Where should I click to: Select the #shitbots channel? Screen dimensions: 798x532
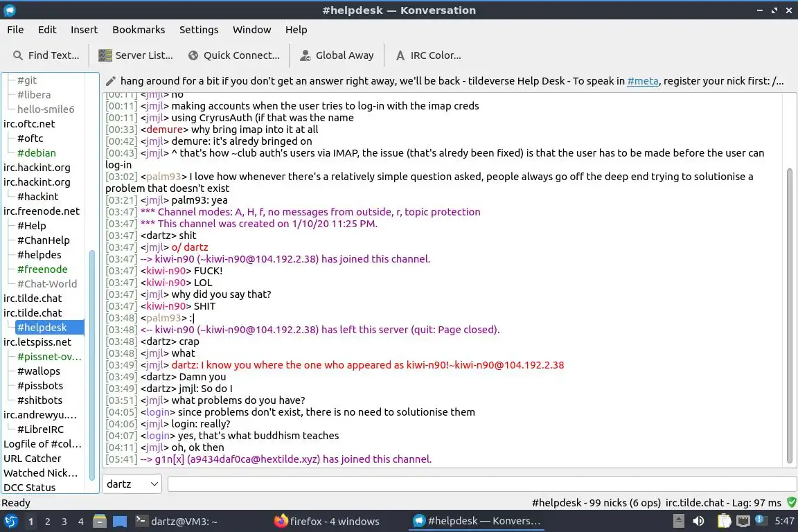pos(39,400)
